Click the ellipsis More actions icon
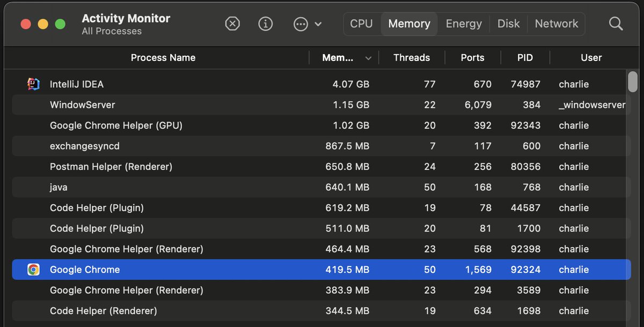This screenshot has height=327, width=644. pyautogui.click(x=301, y=24)
